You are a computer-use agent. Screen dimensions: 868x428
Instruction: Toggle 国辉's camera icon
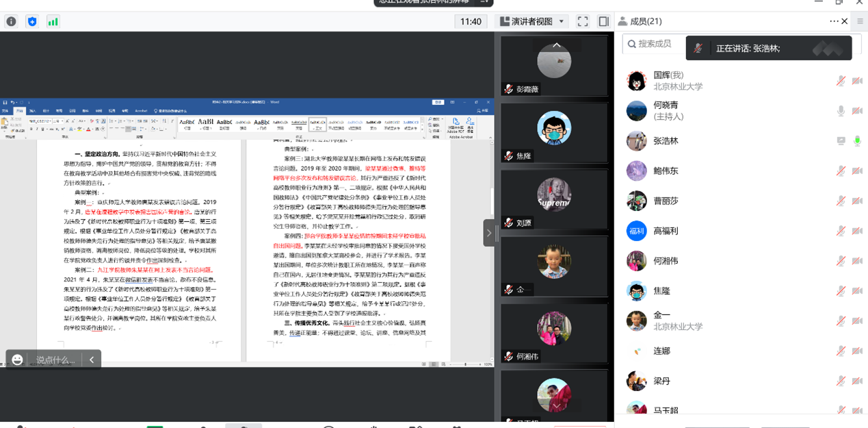[857, 81]
